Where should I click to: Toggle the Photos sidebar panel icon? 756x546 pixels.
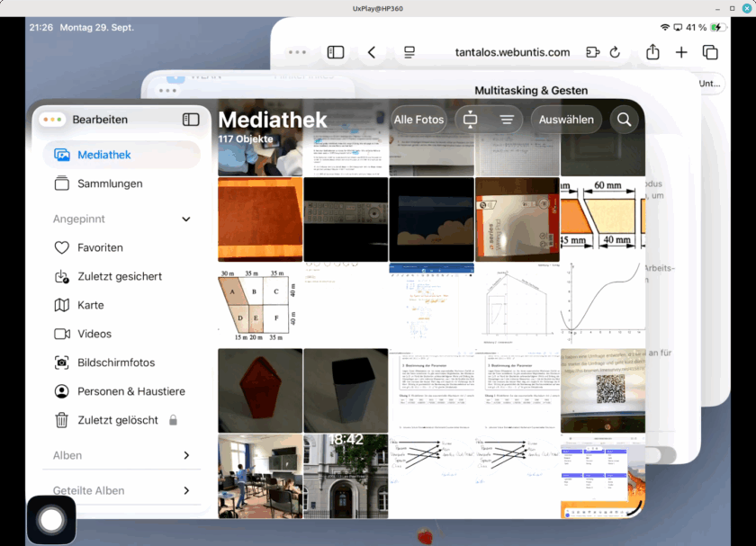191,120
